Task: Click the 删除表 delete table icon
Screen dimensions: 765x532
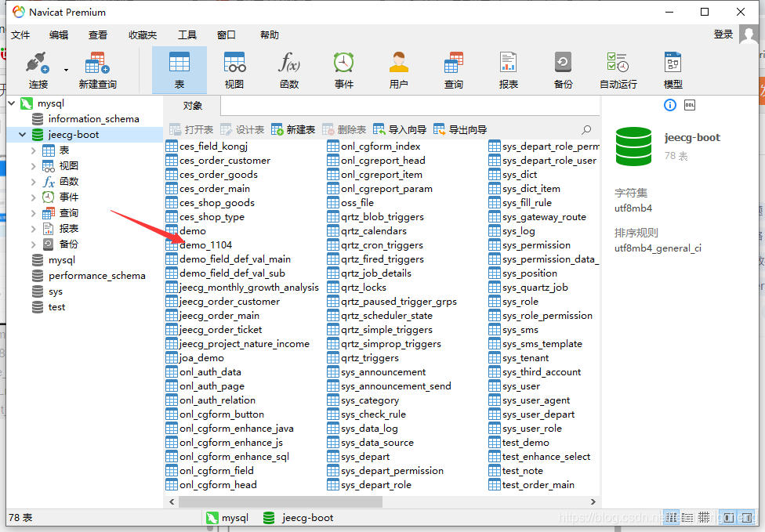Action: tap(328, 130)
